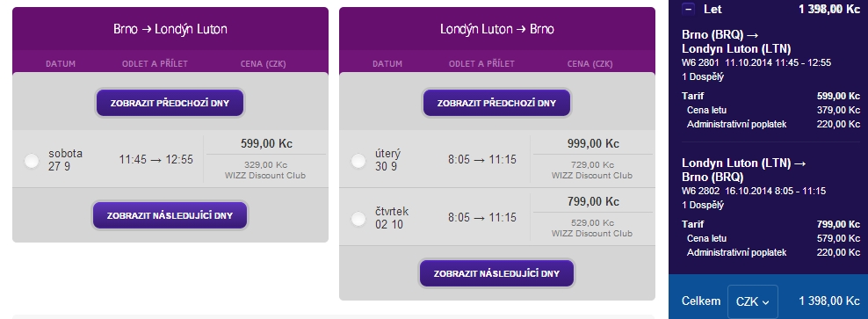The height and width of the screenshot is (319, 868).
Task: Click the Brno → Londýn Luton header
Action: pyautogui.click(x=170, y=29)
